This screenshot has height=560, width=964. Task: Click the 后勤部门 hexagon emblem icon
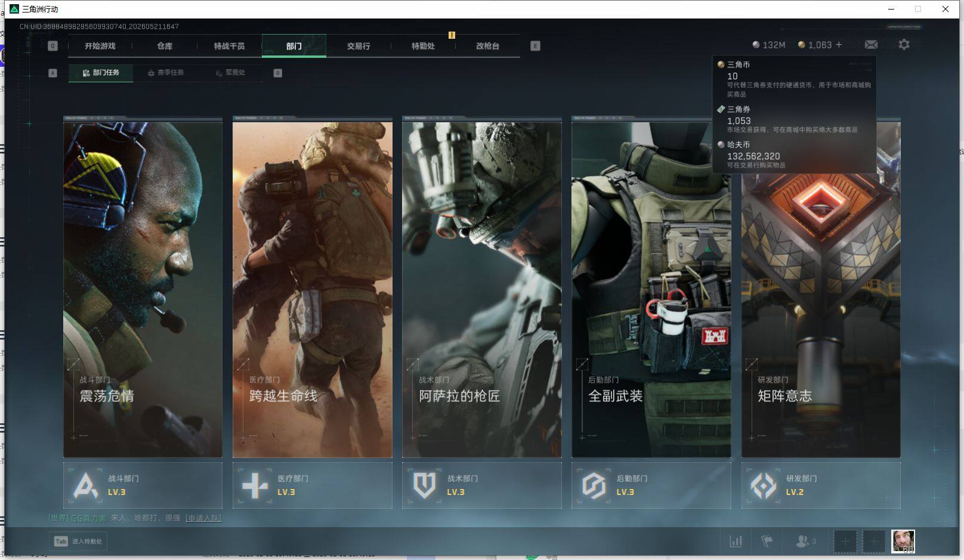pos(594,485)
